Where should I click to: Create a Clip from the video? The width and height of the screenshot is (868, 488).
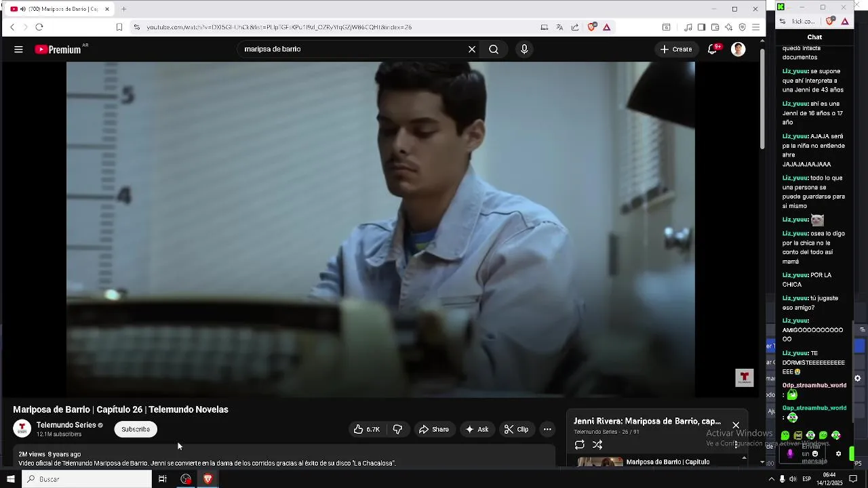click(516, 429)
